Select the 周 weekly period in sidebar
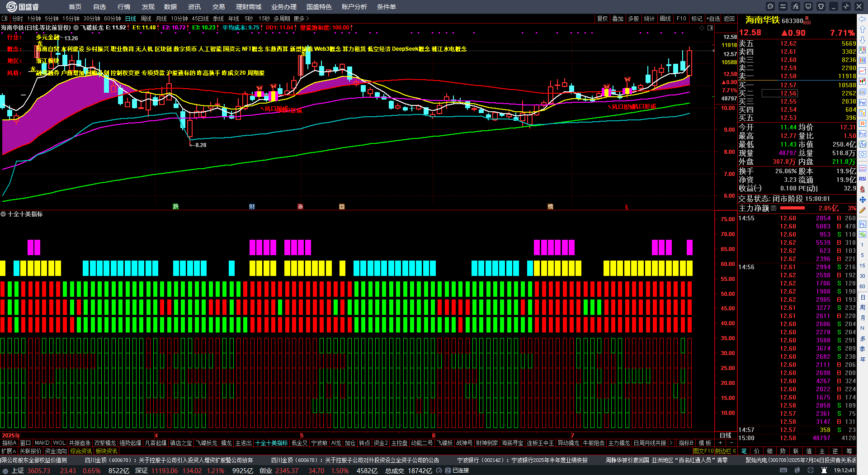 (863, 308)
